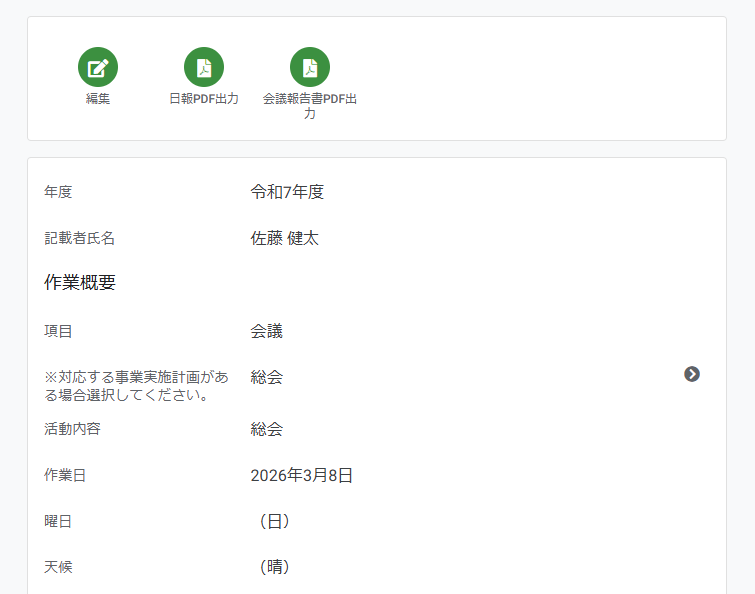755x594 pixels.
Task: Select the 会議 value next to 項目
Action: pyautogui.click(x=266, y=331)
